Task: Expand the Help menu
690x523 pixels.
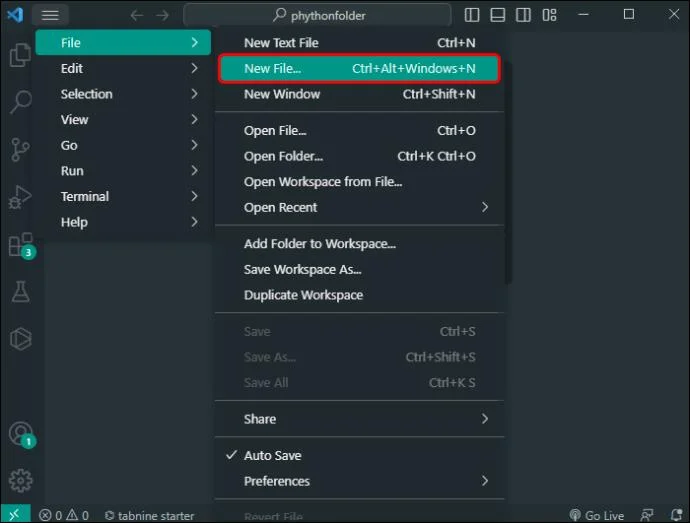Action: 123,222
